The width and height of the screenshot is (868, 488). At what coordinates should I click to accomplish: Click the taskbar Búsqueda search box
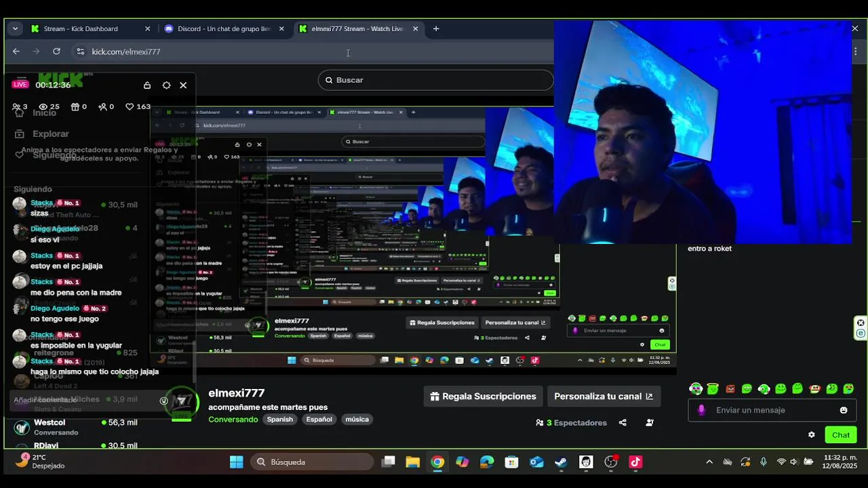point(311,462)
